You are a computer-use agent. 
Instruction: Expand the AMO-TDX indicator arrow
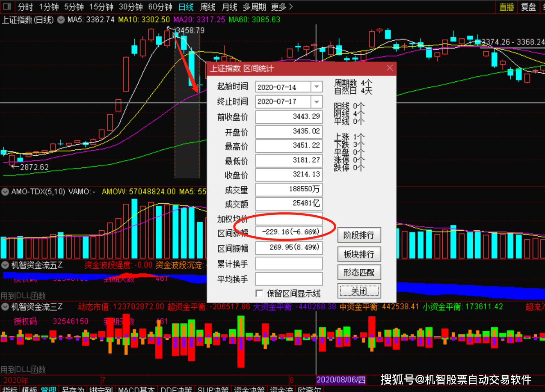[5, 192]
